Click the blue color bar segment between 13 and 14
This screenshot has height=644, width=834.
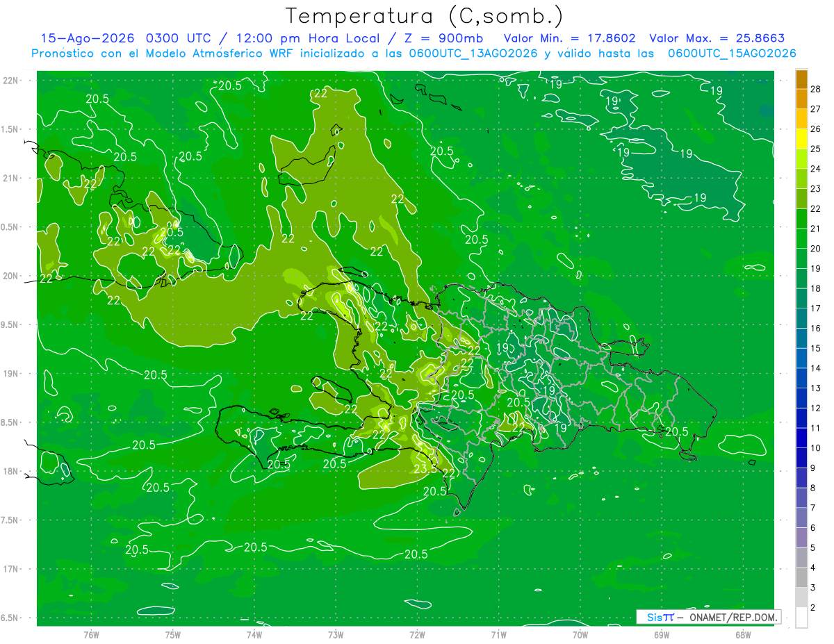coord(801,378)
